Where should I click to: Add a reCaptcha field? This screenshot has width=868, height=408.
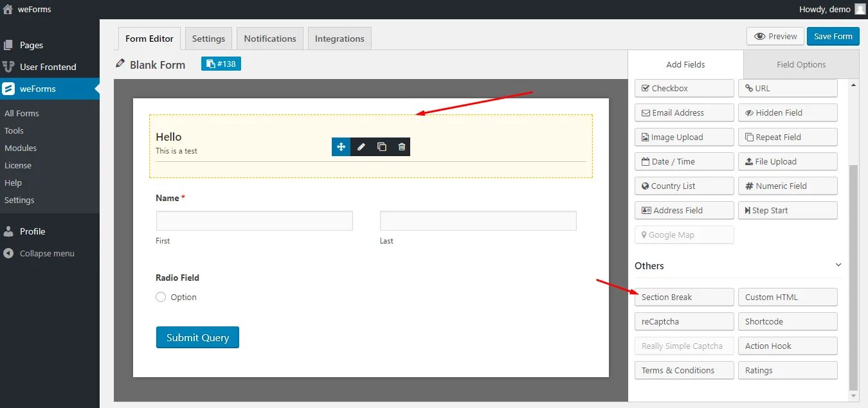(x=684, y=321)
